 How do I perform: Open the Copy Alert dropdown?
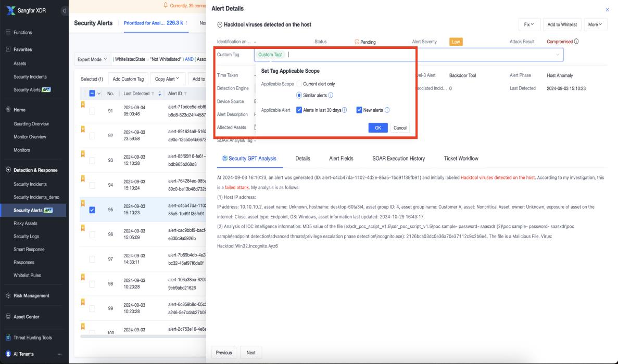pos(167,79)
